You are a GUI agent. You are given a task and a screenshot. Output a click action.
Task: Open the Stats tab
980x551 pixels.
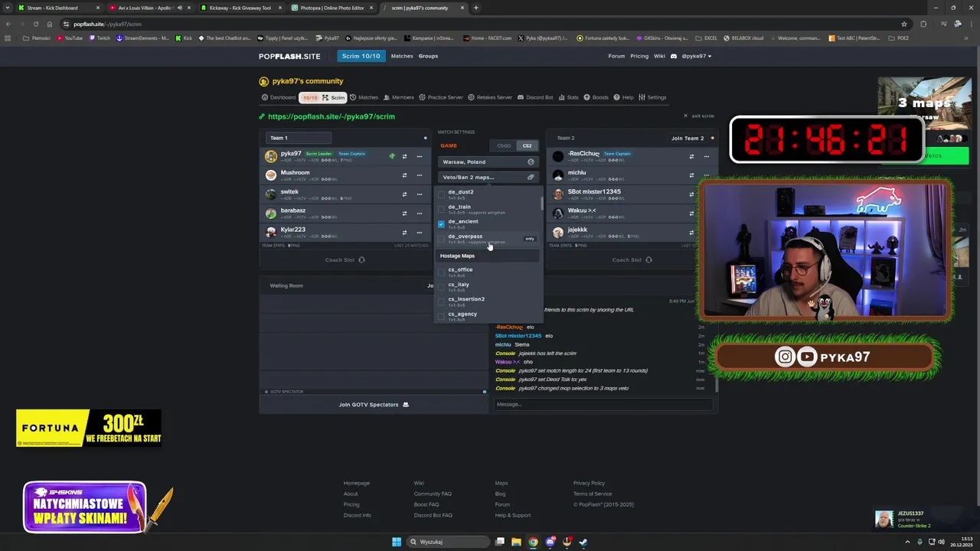pyautogui.click(x=568, y=97)
